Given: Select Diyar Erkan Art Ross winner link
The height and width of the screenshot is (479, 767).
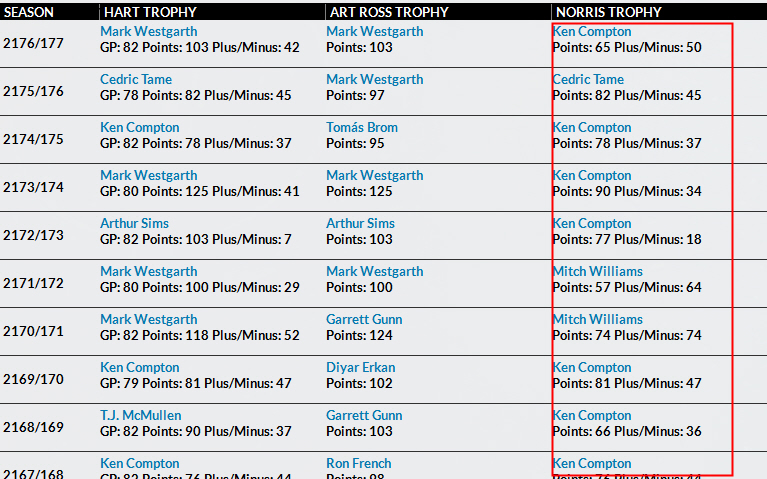Looking at the screenshot, I should click(361, 367).
